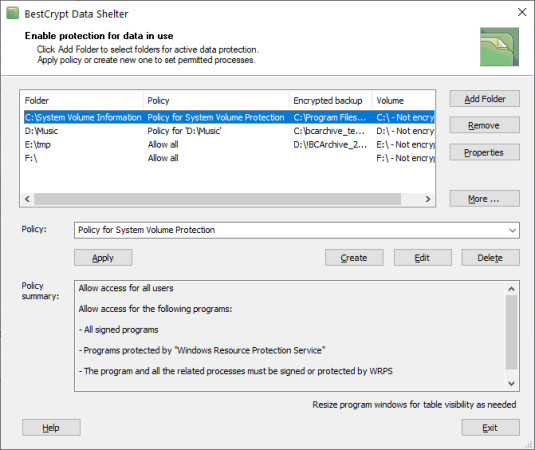Viewport: 535px width, 450px height.
Task: Click the green folder logo image
Action: pyautogui.click(x=499, y=47)
